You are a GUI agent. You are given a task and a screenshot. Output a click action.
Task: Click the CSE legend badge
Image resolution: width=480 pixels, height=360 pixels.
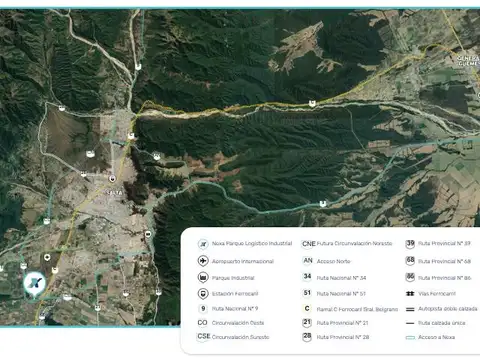coord(204,336)
